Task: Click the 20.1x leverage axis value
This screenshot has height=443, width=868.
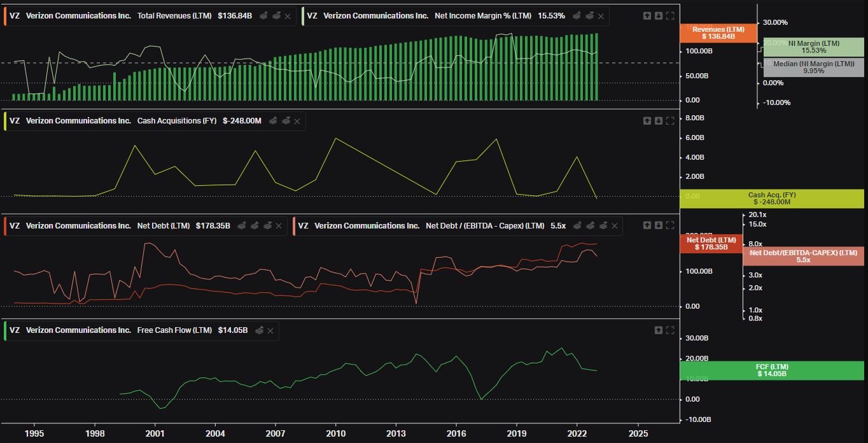Action: [x=757, y=214]
